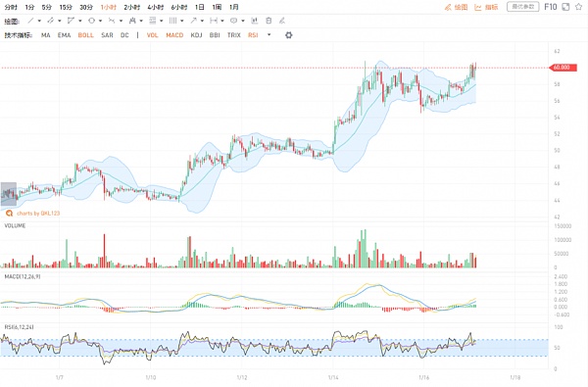Image resolution: width=588 pixels, height=387 pixels.
Task: Switch to the 4小时 timeframe tab
Action: coord(155,7)
